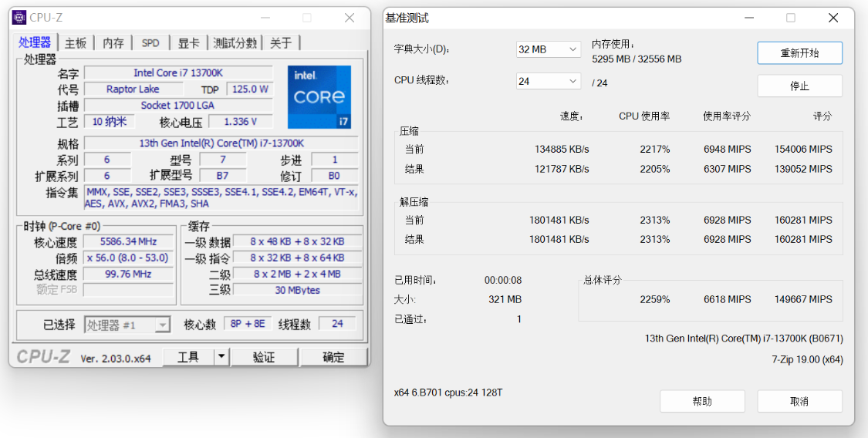The width and height of the screenshot is (868, 438).
Task: Click the name field Intel Core i7 13700K
Action: coord(178,73)
